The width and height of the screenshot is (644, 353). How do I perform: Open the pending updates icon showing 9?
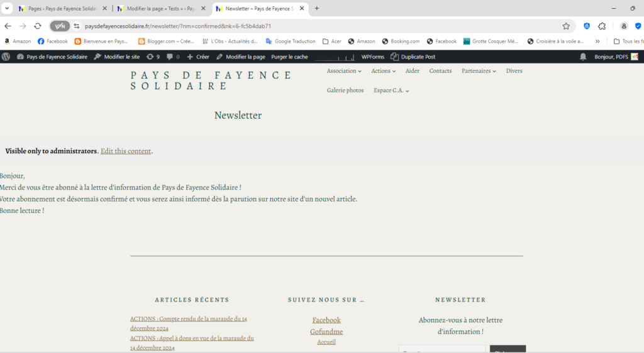pyautogui.click(x=153, y=57)
